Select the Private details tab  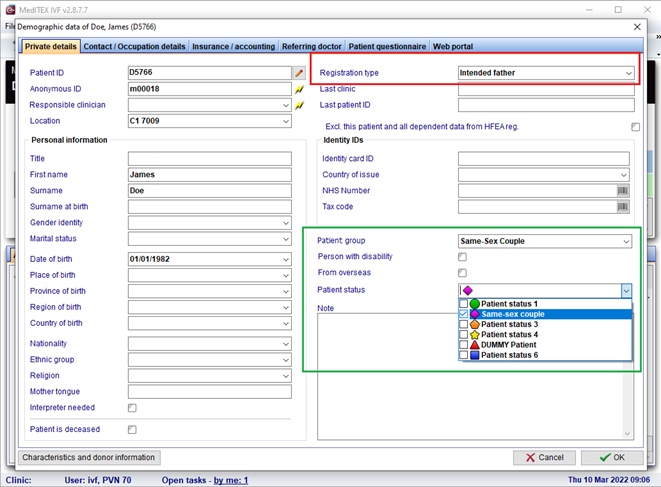(51, 46)
